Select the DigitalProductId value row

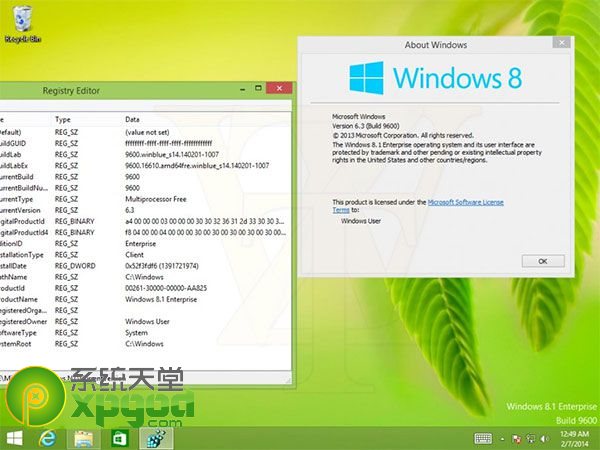pos(145,221)
